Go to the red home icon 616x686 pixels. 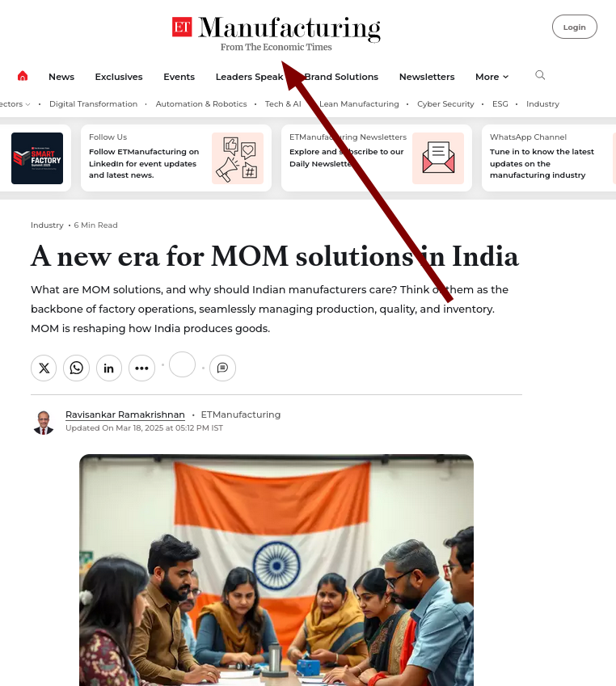point(23,76)
